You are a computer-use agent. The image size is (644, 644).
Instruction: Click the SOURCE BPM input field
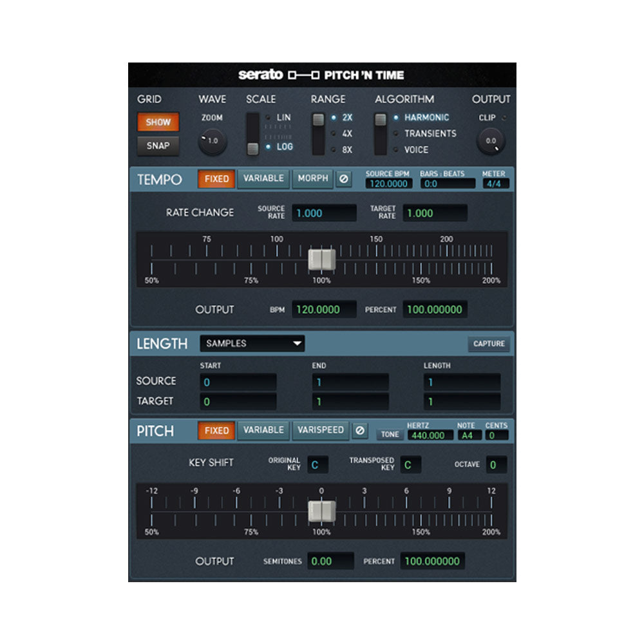pyautogui.click(x=390, y=183)
